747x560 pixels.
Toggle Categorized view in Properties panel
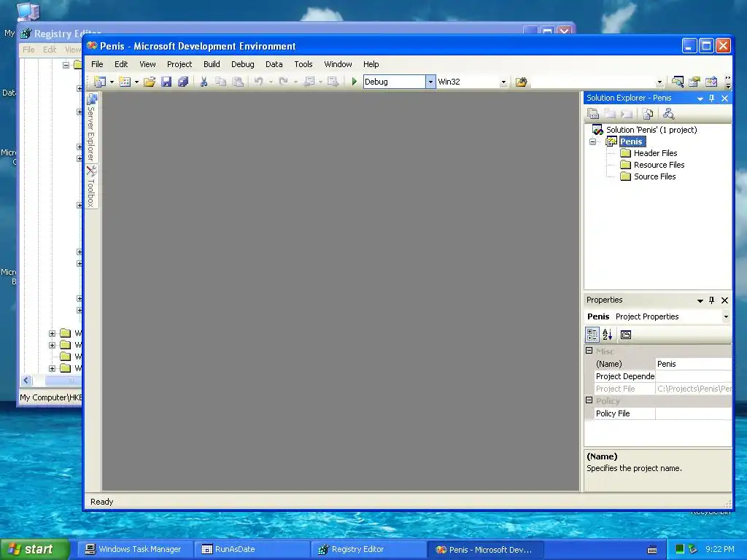(x=592, y=335)
